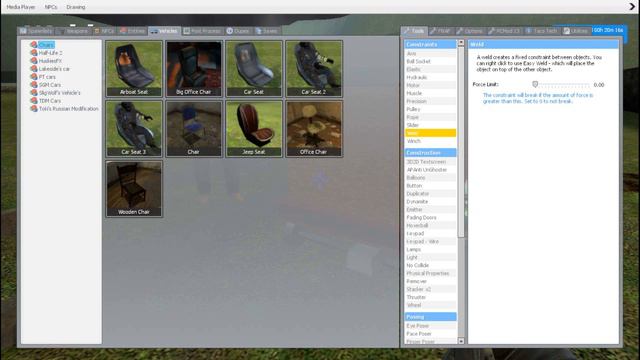Open the Drawing menu
This screenshot has width=640, height=360.
click(76, 7)
